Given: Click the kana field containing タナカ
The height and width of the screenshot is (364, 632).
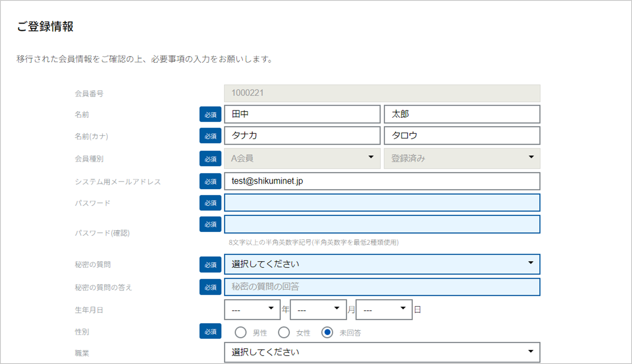Looking at the screenshot, I should [x=302, y=135].
